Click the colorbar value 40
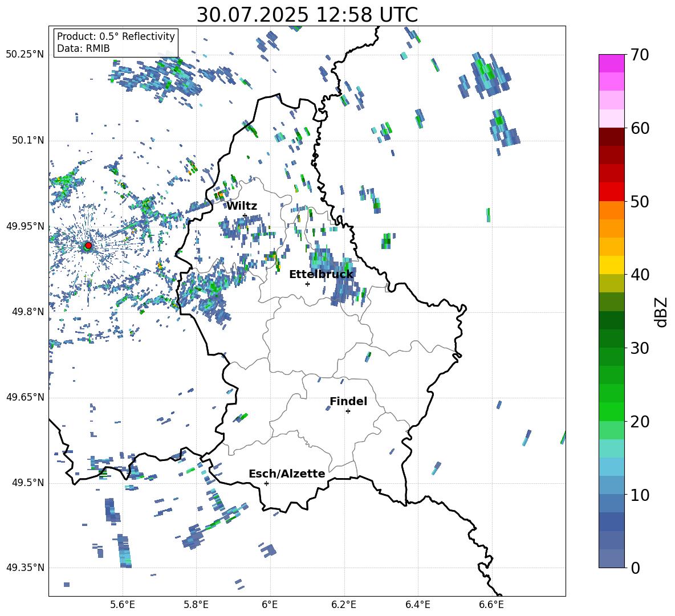The height and width of the screenshot is (616, 675). (640, 275)
